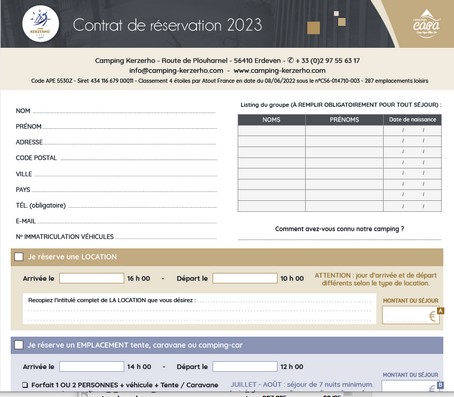Click the phone symbol before the number
This screenshot has height=397, width=454.
tap(290, 60)
